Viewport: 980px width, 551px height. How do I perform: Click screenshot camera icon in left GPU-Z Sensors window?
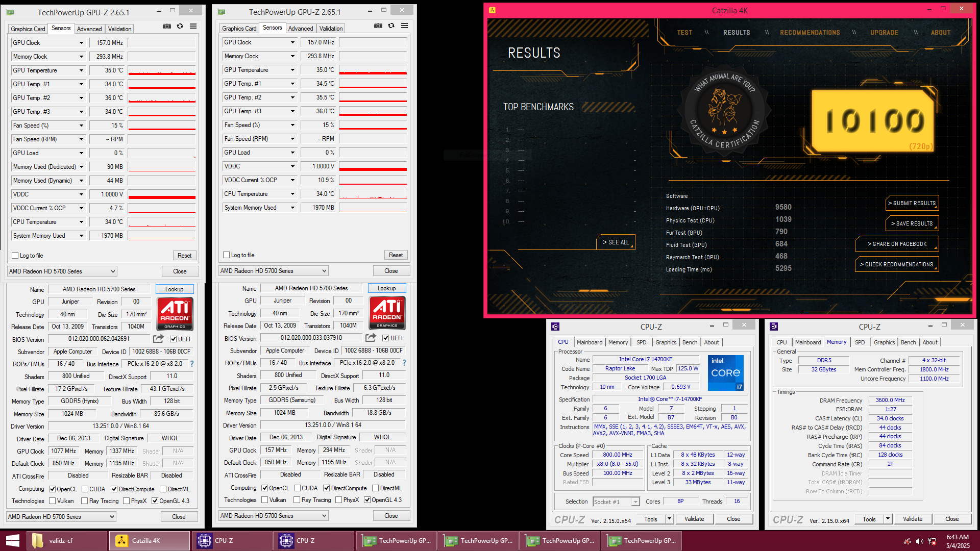click(x=167, y=26)
